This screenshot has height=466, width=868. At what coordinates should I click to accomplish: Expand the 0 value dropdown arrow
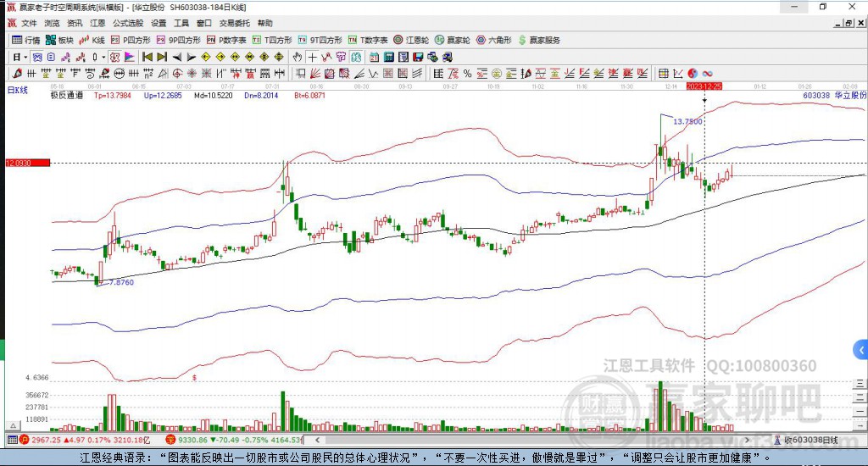coord(103,57)
